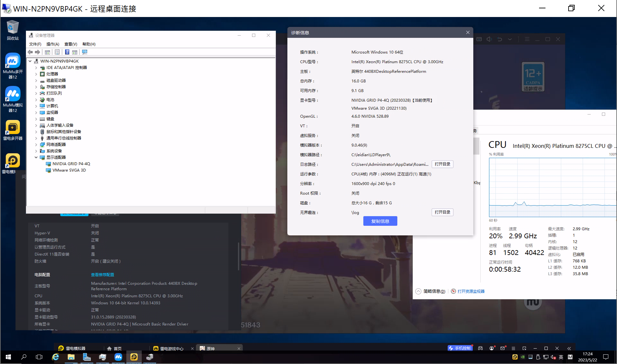This screenshot has height=364, width=617.
Task: Launch MuMu模拟器12 desktop shortcut
Action: [13, 99]
